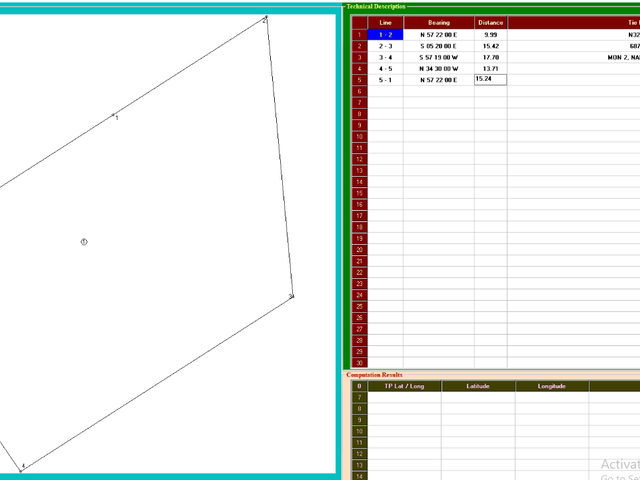Click the distance field containing 15.24

pyautogui.click(x=491, y=80)
